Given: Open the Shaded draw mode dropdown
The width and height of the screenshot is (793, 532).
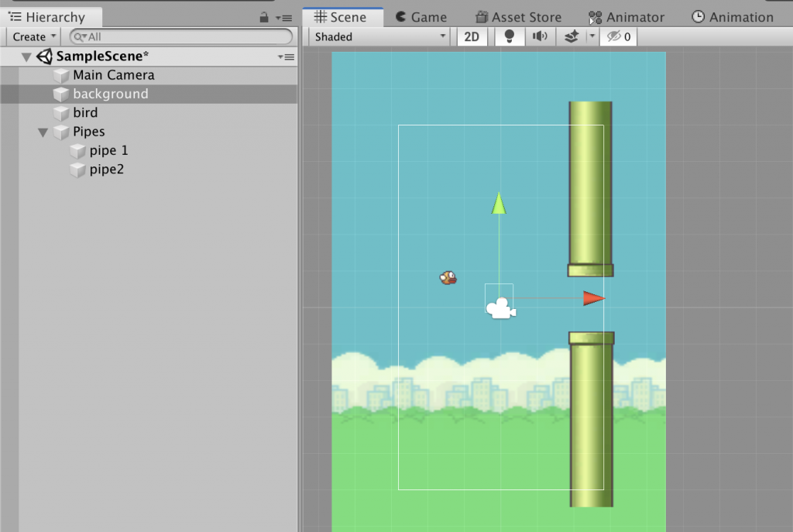Looking at the screenshot, I should point(379,36).
